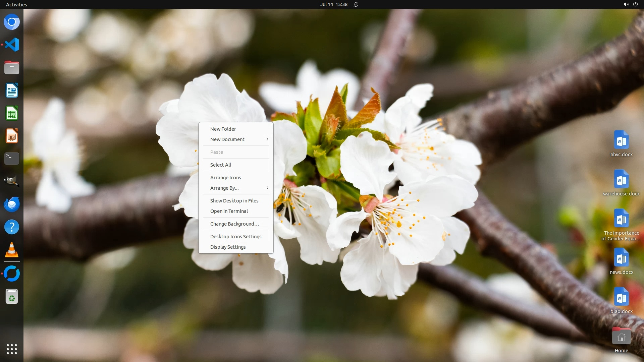Open the Trash icon in dock
This screenshot has width=644, height=362.
pos(12,297)
